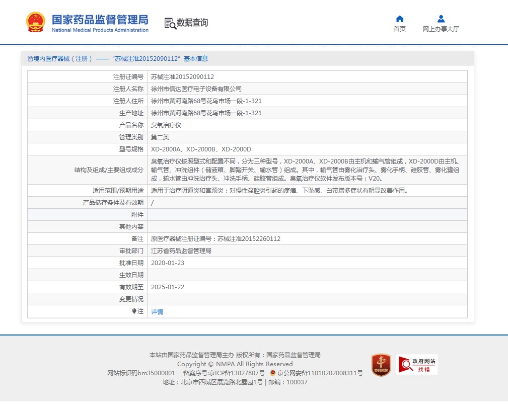The width and height of the screenshot is (508, 420).
Task: Click the 国家药品监督管理局 site title
Action: pyautogui.click(x=100, y=20)
